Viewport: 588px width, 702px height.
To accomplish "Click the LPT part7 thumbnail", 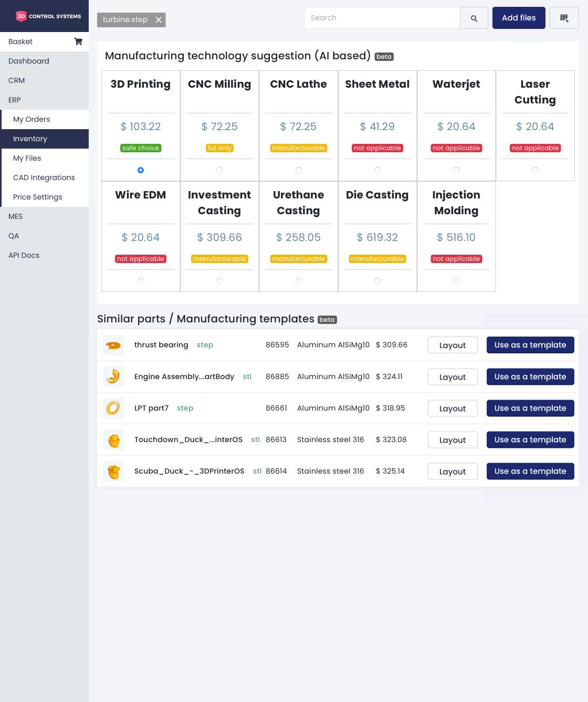I will (113, 408).
